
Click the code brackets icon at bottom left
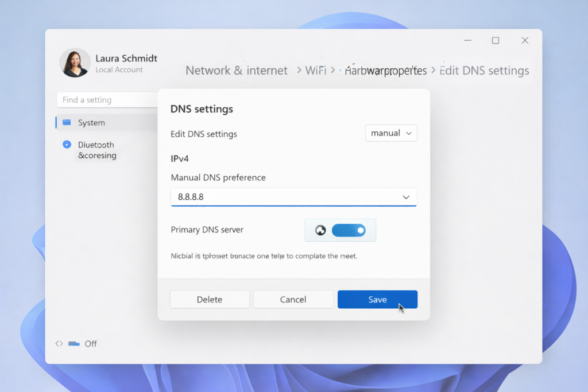tap(59, 343)
